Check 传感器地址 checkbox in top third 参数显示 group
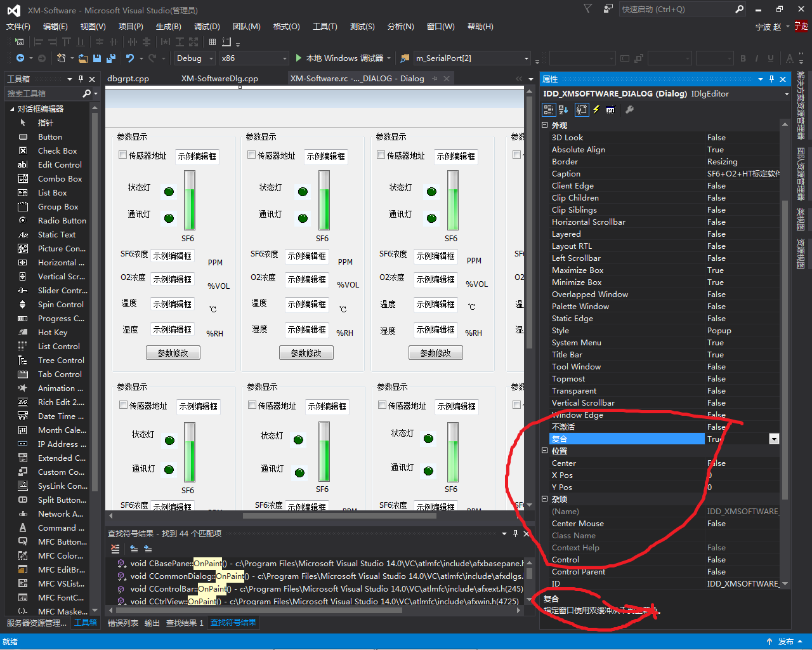Image resolution: width=812 pixels, height=650 pixels. 381,155
